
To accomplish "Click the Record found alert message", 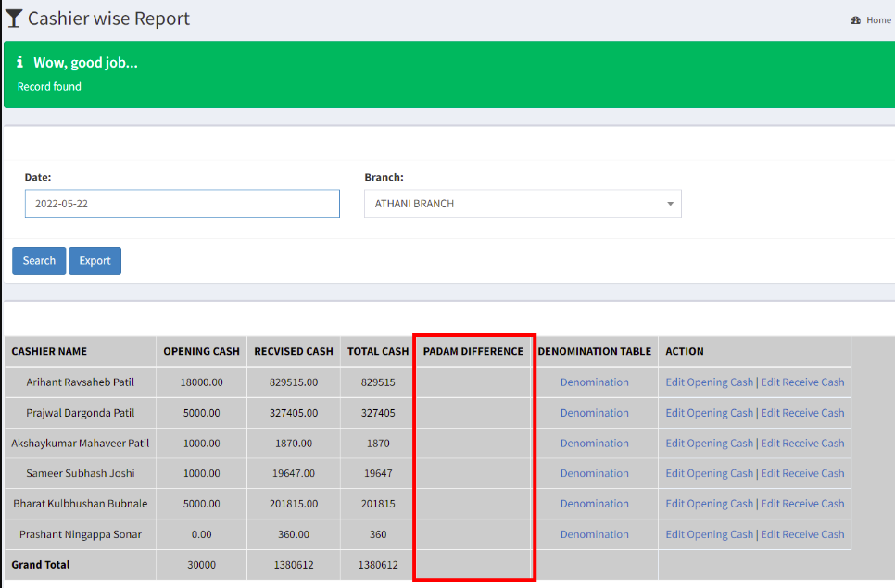I will (x=49, y=87).
